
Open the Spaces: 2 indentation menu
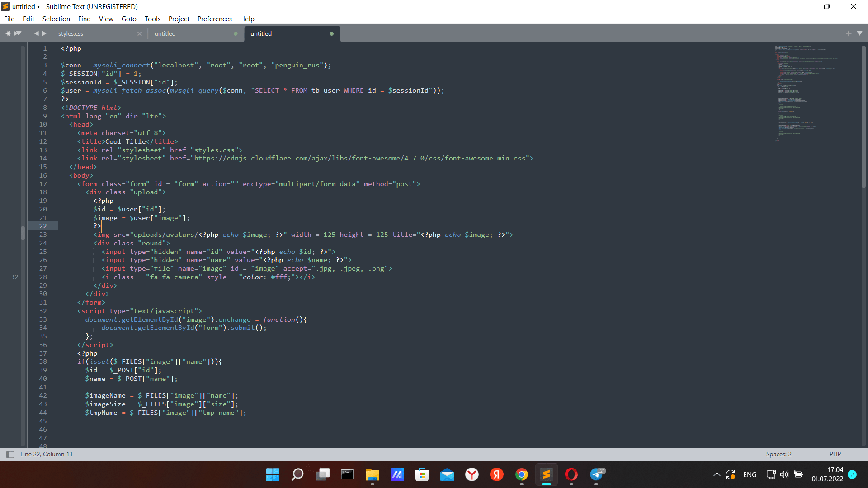point(778,454)
